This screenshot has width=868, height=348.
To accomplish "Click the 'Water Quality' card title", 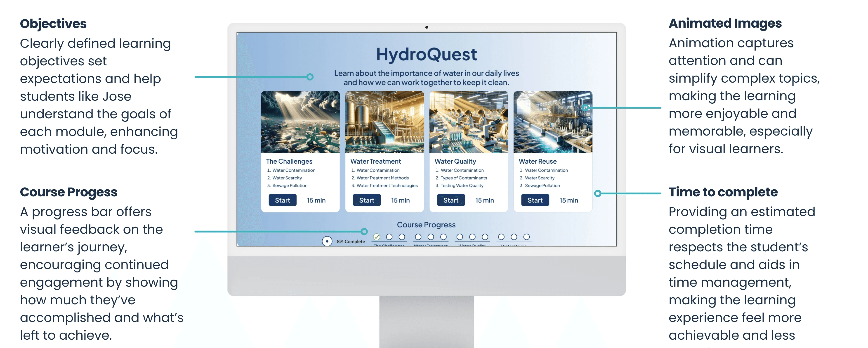I will coord(455,162).
